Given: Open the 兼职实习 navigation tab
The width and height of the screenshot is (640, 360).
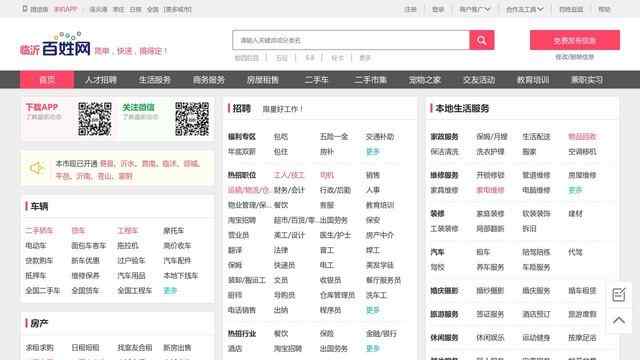Looking at the screenshot, I should pyautogui.click(x=587, y=80).
